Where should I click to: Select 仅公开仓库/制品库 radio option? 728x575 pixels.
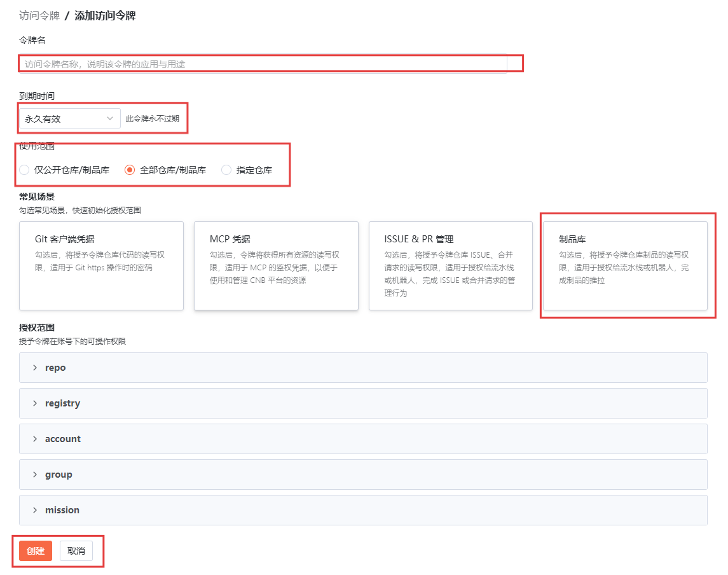click(x=24, y=170)
